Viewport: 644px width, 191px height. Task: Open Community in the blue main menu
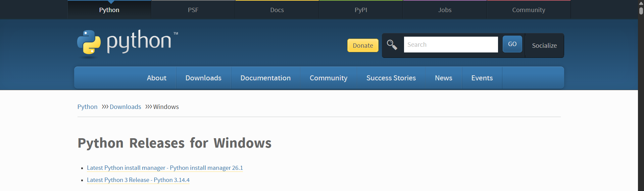(x=329, y=78)
